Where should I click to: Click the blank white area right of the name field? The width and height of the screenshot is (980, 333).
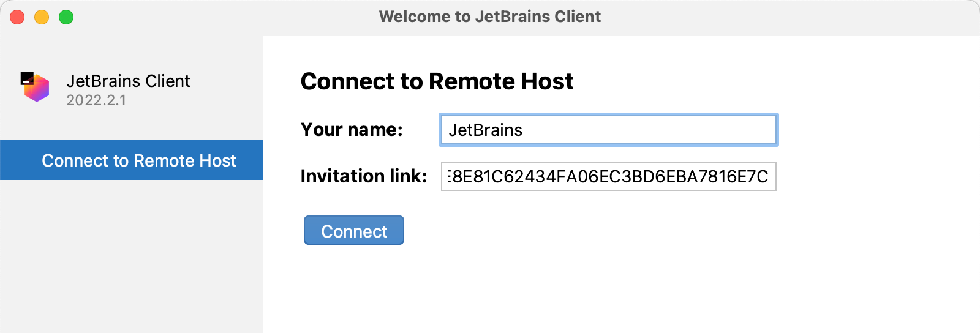pos(876,130)
